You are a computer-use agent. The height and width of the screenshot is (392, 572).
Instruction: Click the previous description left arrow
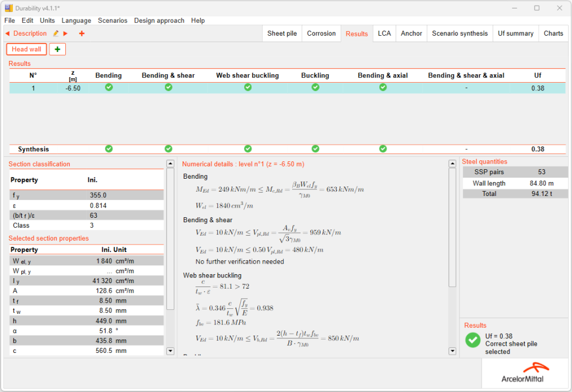(7, 34)
